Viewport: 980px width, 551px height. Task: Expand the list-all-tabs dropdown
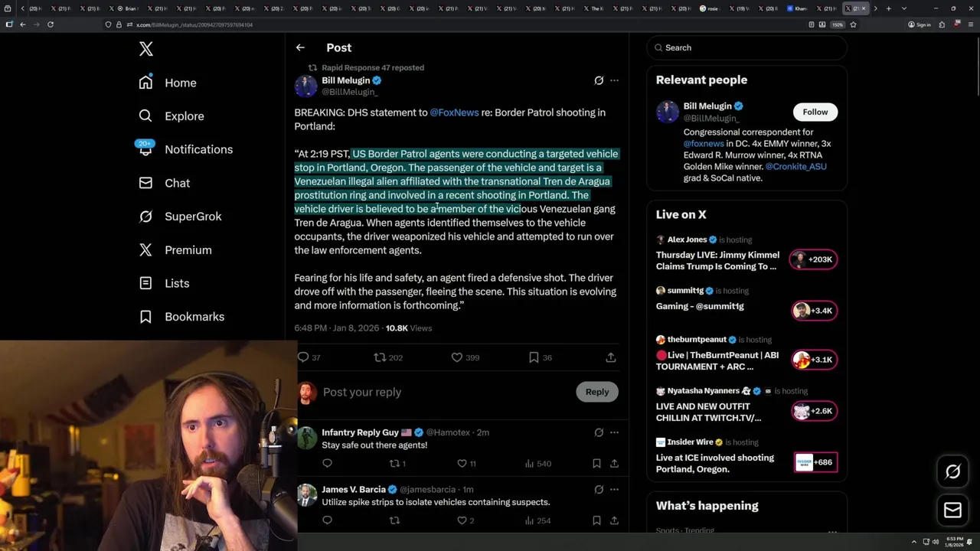point(904,8)
